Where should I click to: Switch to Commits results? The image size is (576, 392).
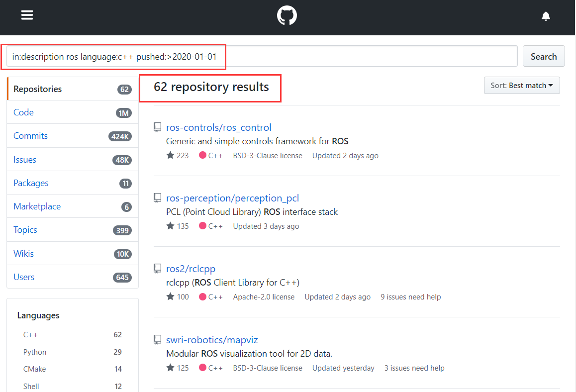click(73, 136)
